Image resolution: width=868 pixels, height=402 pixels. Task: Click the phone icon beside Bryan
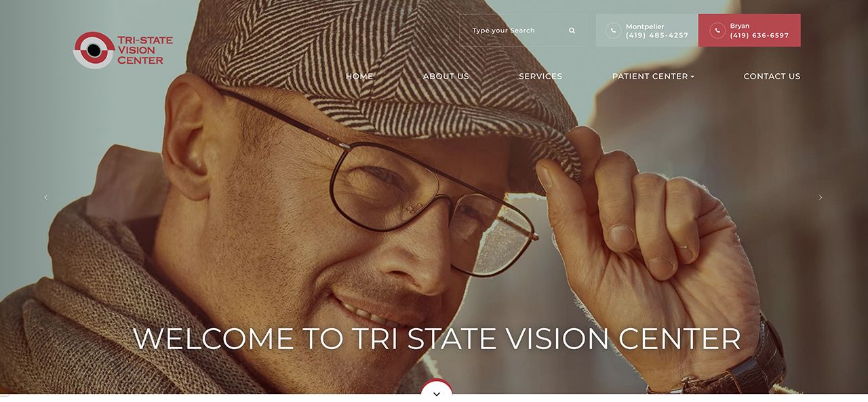[x=717, y=31]
